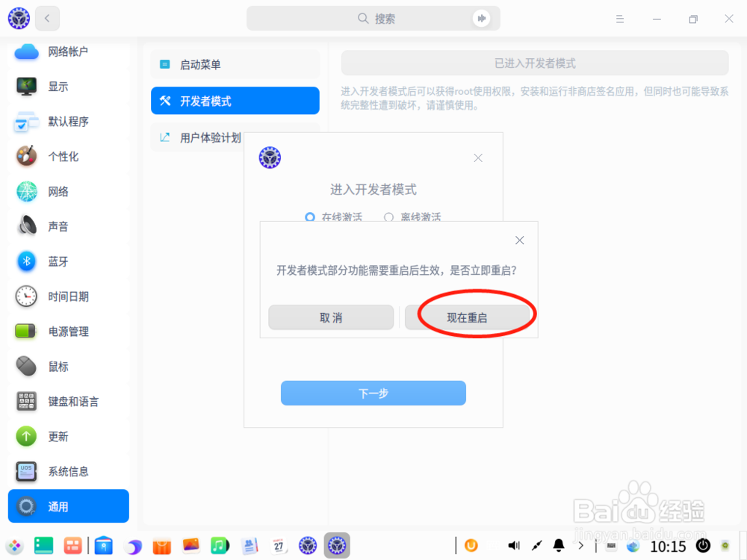Adjust system volume from the tray speaker icon
The image size is (747, 560).
click(x=512, y=546)
